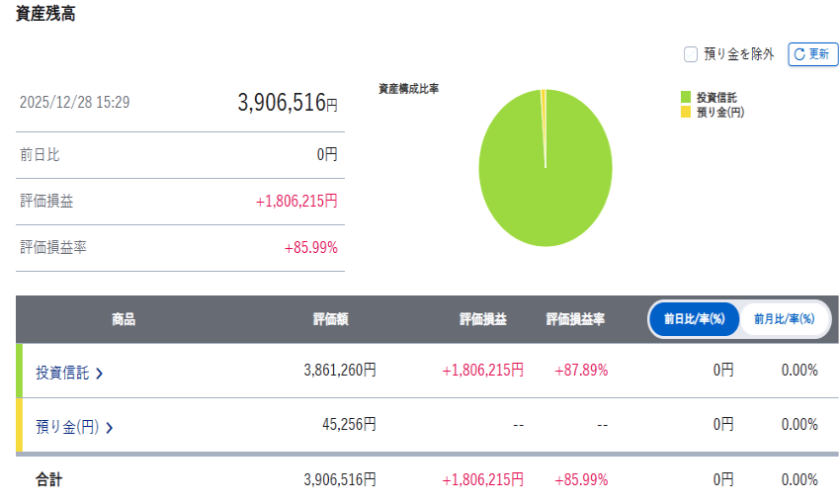Click the refresh icon in 更新 button
The width and height of the screenshot is (839, 504).
(799, 54)
